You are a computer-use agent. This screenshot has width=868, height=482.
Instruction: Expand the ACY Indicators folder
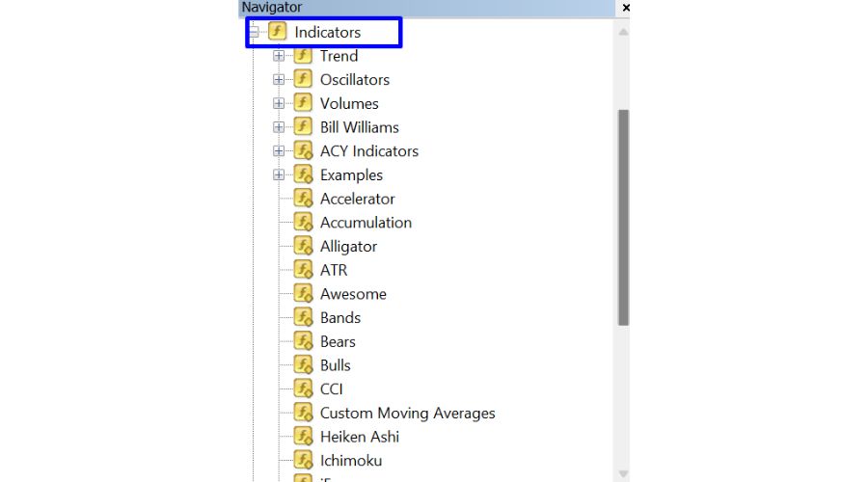click(x=279, y=151)
